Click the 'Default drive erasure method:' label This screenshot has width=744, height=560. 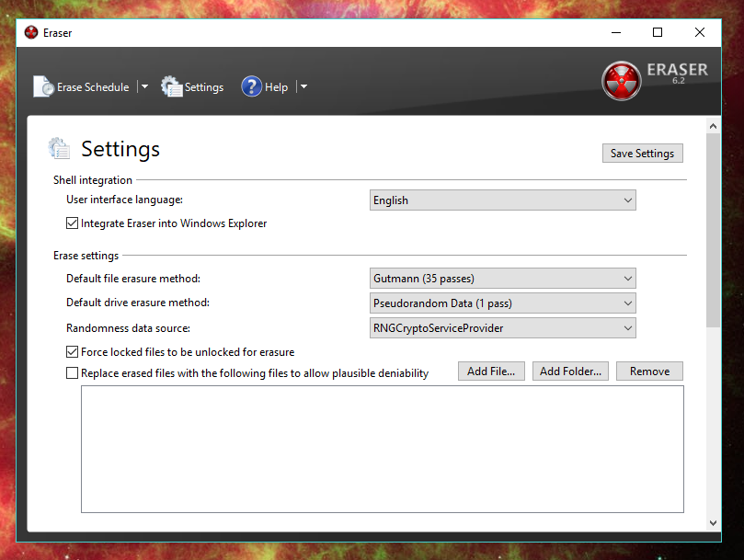click(x=138, y=303)
